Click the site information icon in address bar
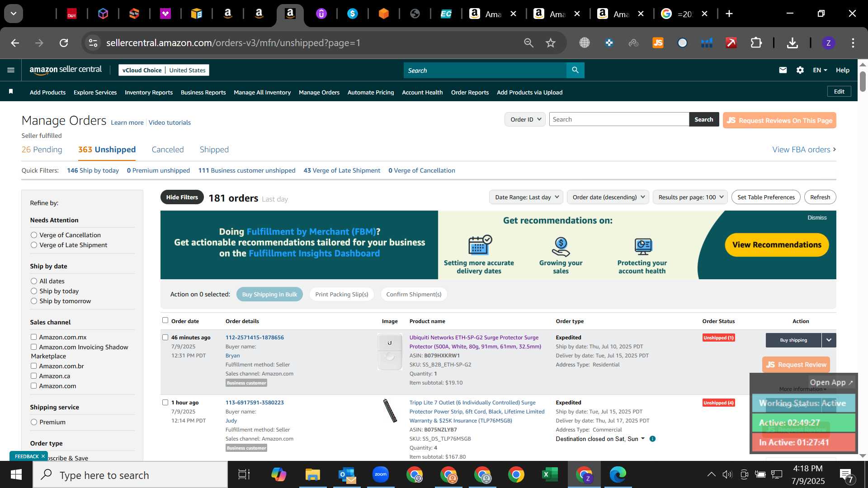 [93, 43]
